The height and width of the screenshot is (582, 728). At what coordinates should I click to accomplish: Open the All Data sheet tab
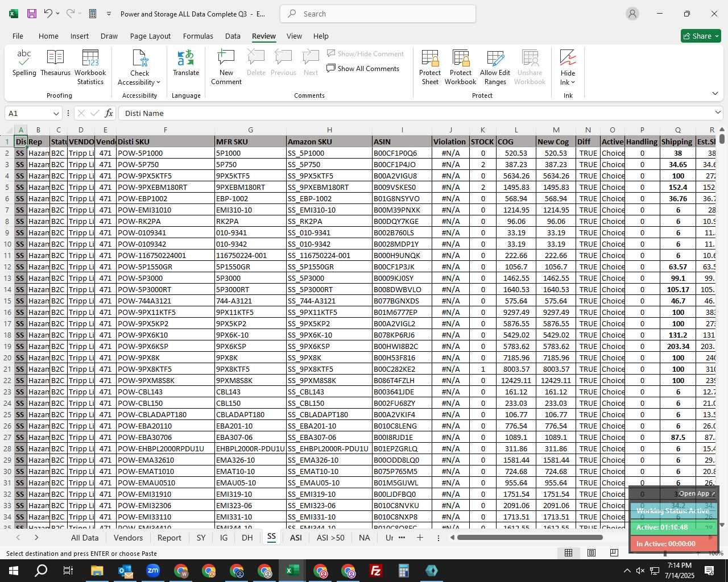(85, 538)
